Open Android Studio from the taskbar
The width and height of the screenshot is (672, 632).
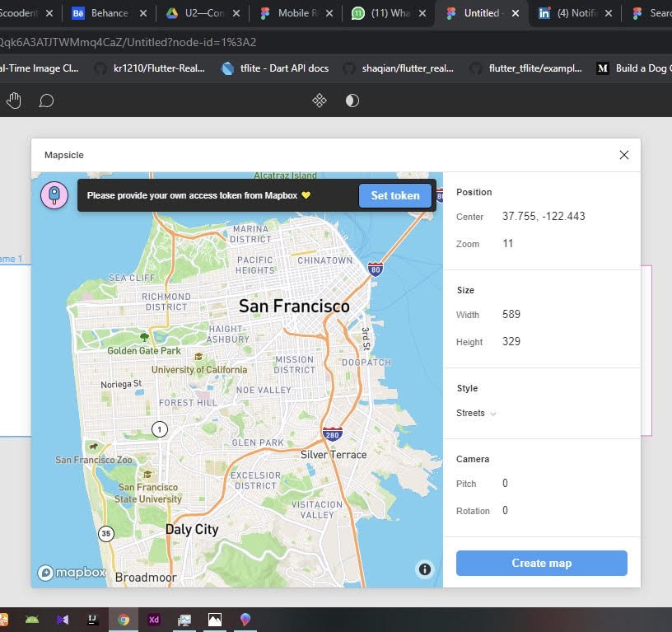click(x=32, y=620)
